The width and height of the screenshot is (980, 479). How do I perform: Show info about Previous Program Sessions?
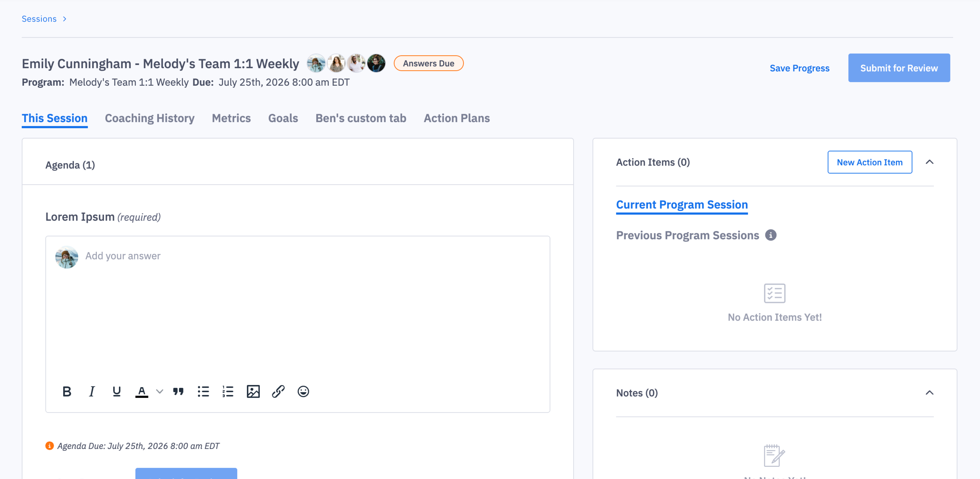point(770,235)
